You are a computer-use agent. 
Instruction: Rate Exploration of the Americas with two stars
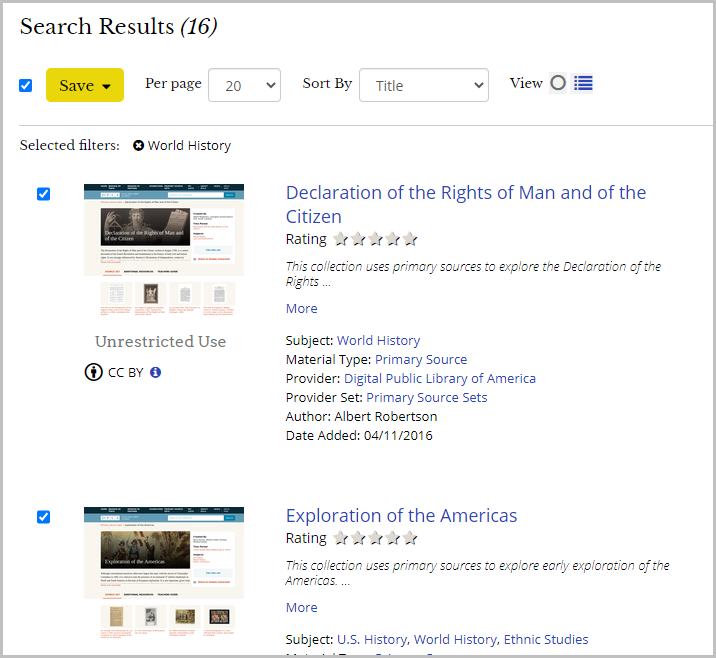(x=358, y=538)
